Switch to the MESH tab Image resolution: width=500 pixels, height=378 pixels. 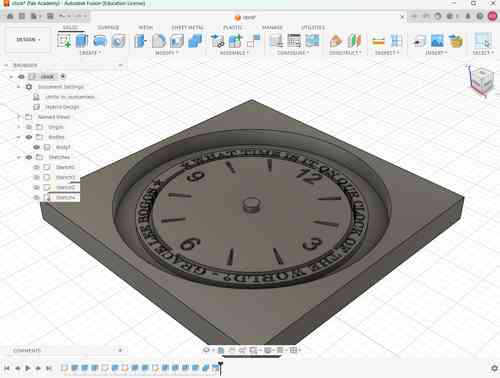(x=146, y=27)
